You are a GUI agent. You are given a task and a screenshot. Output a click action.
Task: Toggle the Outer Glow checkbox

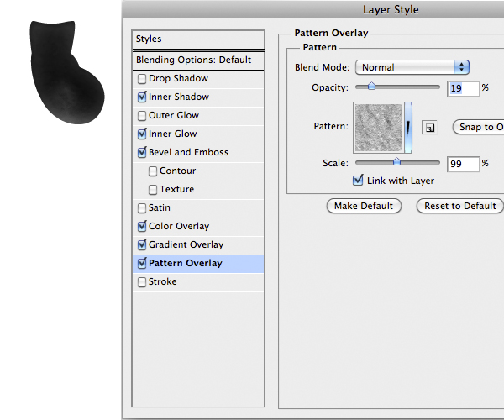point(141,116)
